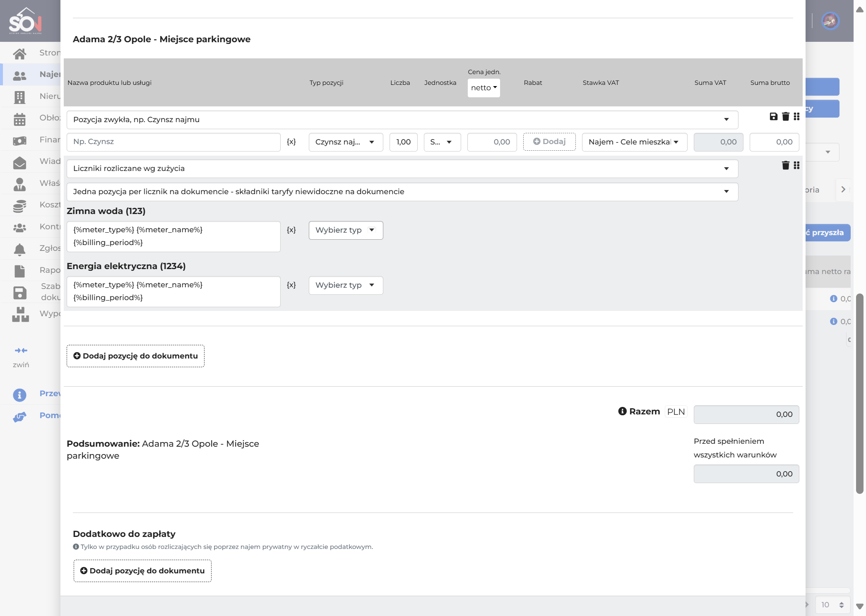866x616 pixels.
Task: Open Wybierz typ dropdown for Energia elektryczna
Action: click(x=346, y=285)
